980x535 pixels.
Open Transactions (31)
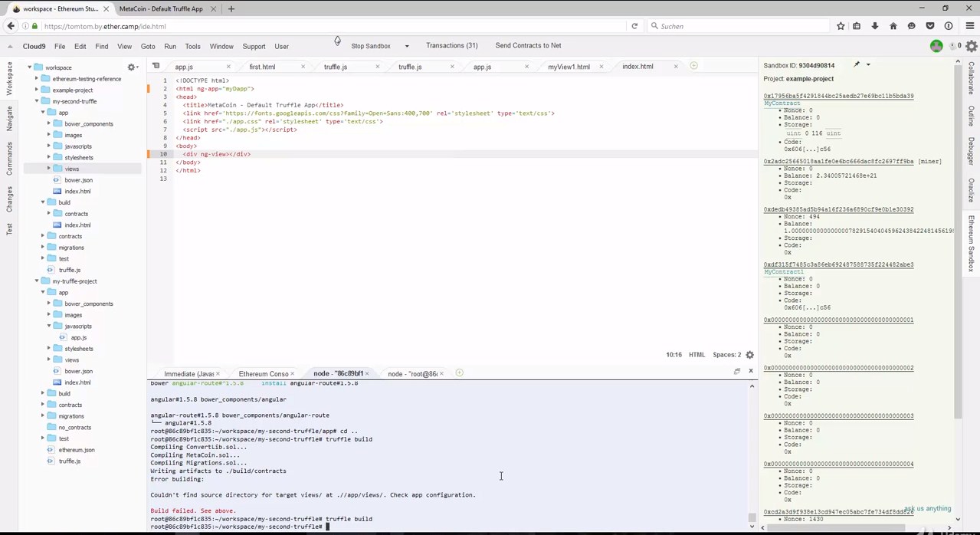point(452,46)
